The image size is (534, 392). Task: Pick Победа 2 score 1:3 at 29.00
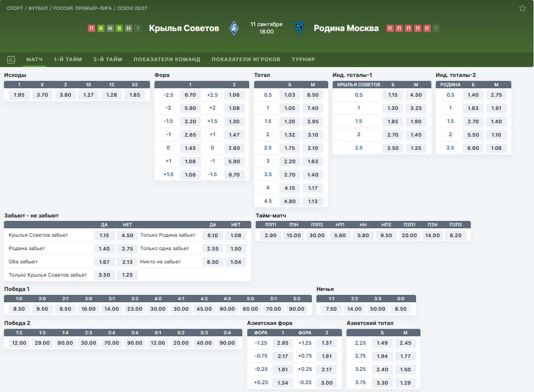coord(42,343)
